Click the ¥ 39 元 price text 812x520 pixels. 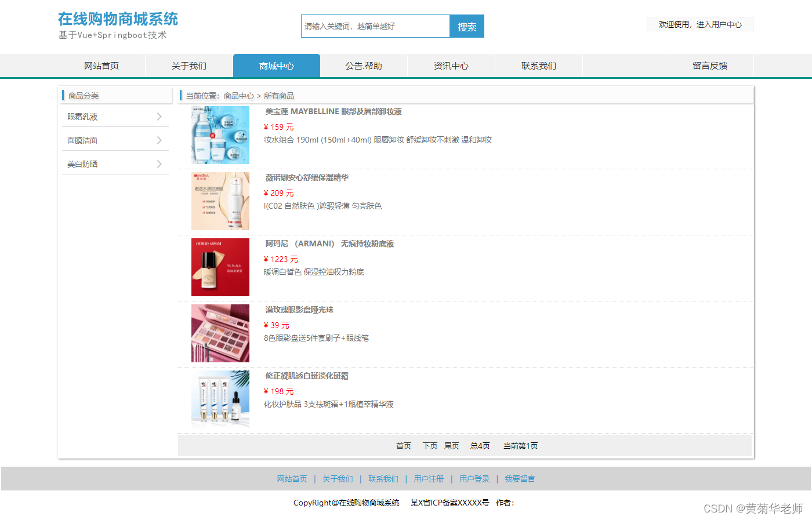click(277, 325)
